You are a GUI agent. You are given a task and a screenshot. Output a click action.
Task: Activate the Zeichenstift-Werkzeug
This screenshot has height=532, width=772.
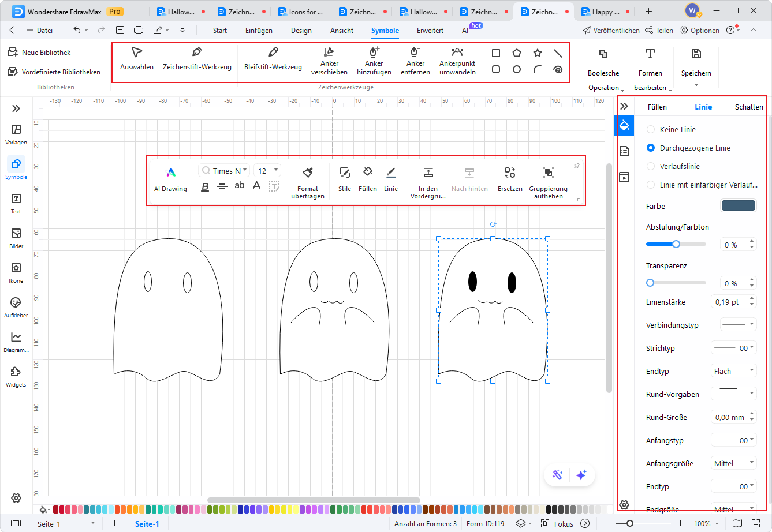click(197, 61)
